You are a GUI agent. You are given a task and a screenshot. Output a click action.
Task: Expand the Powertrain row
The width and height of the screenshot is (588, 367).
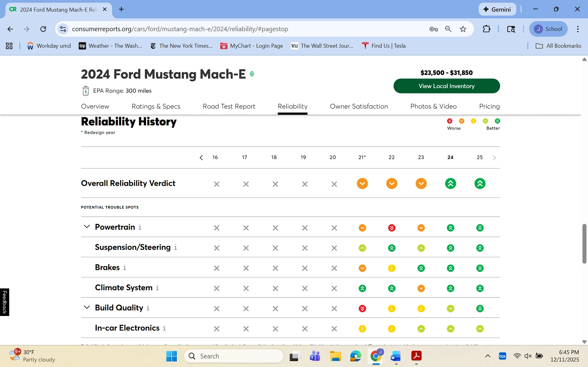coord(87,227)
